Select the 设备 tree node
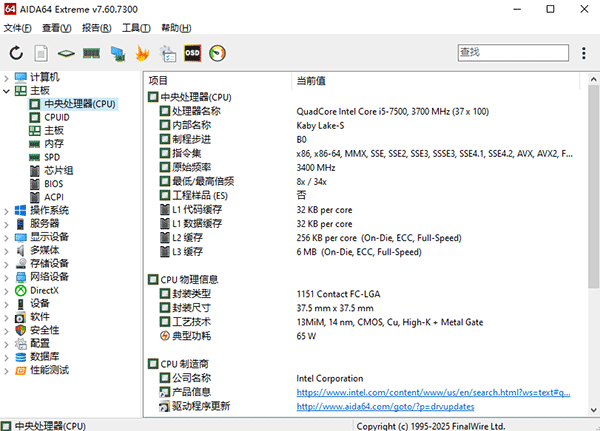The image size is (600, 431). (39, 304)
